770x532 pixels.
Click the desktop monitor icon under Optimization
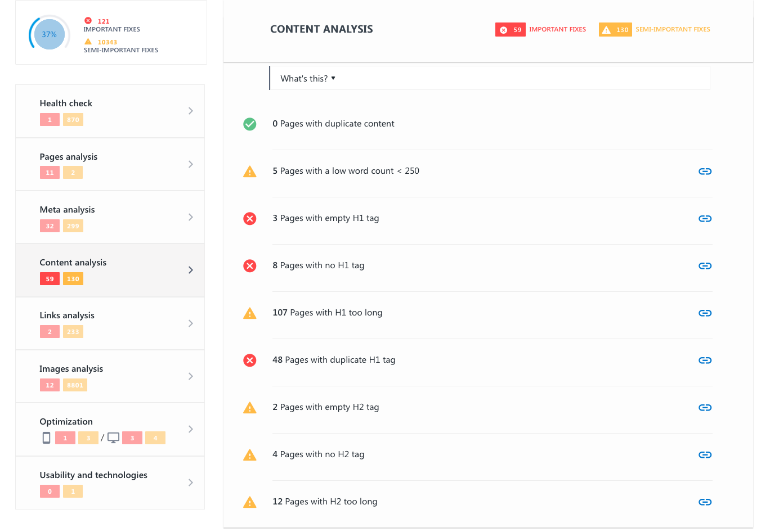(113, 438)
